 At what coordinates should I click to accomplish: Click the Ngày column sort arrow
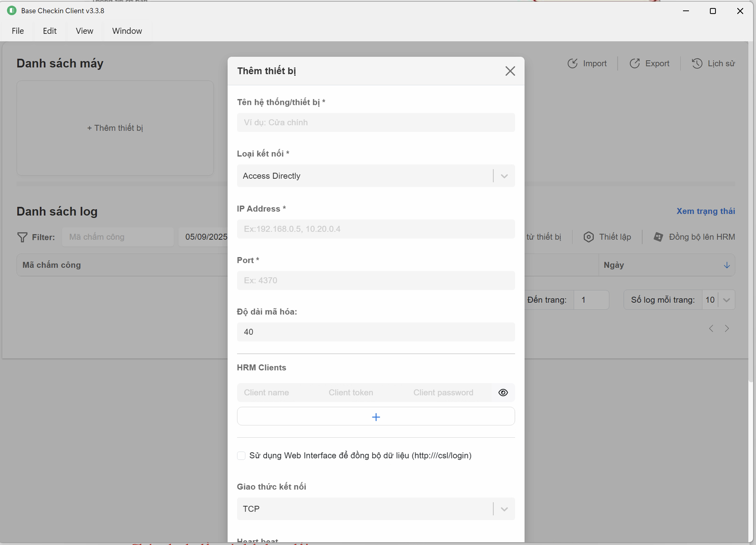[727, 265]
